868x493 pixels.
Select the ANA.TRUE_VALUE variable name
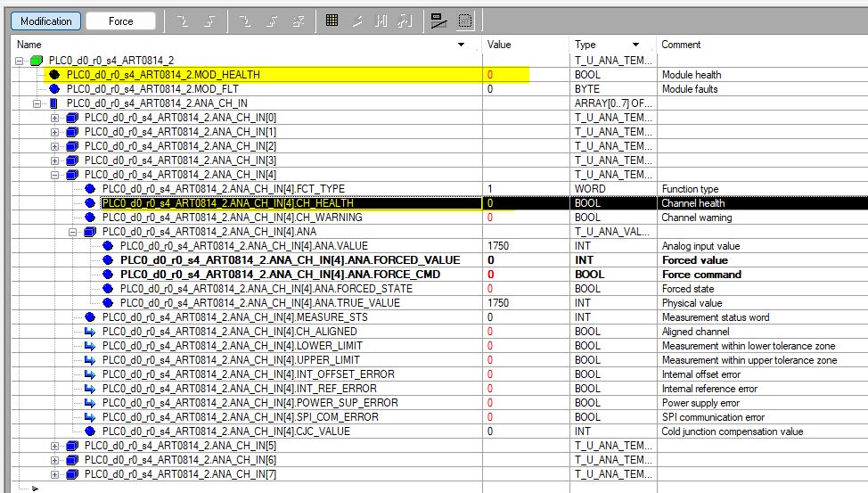[259, 303]
